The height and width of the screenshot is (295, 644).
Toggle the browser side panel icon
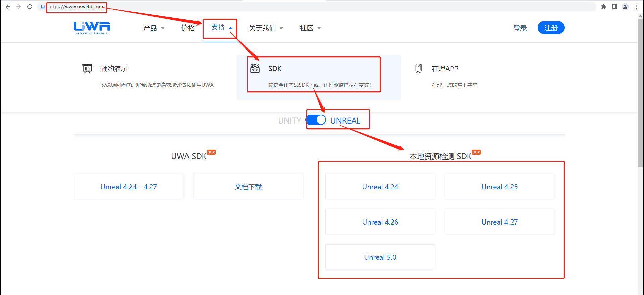(x=614, y=7)
